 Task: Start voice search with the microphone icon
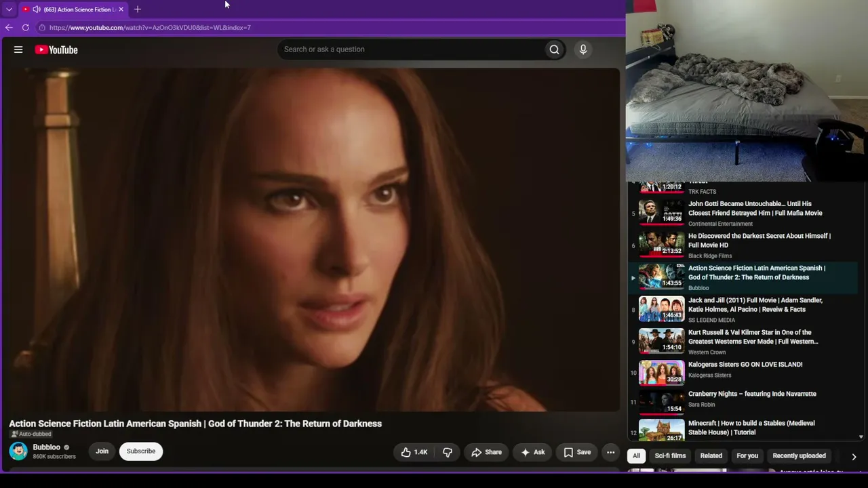click(583, 49)
